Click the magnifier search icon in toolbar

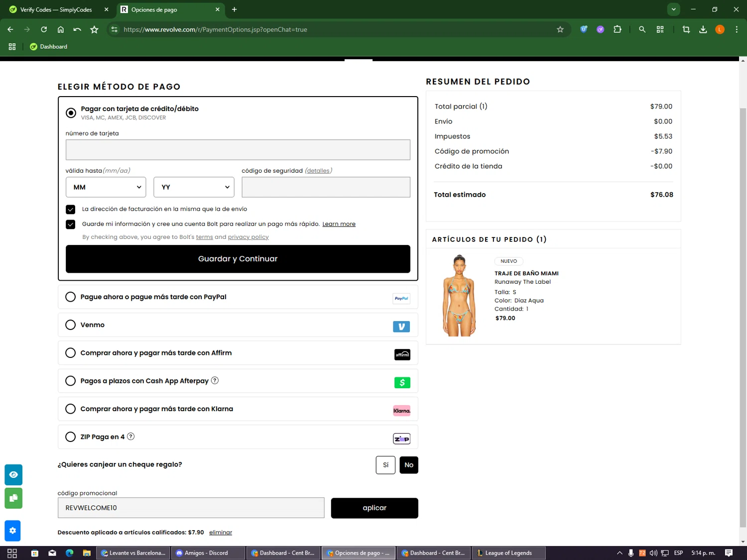point(642,29)
